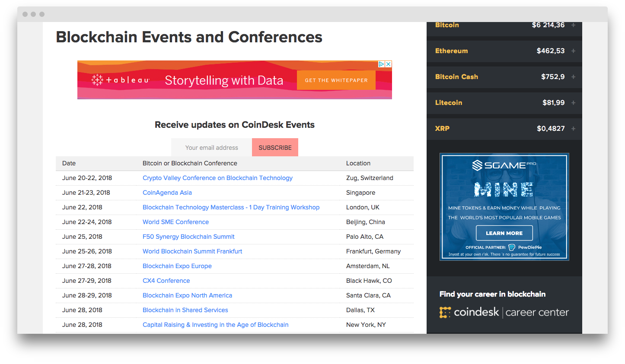Screen dimensions: 625x364
Task: Click the Ethereum ticker name
Action: coord(451,51)
